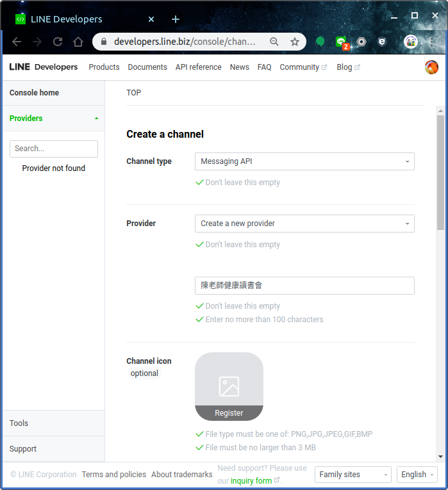Open the News page
This screenshot has width=448, height=490.
click(x=240, y=67)
